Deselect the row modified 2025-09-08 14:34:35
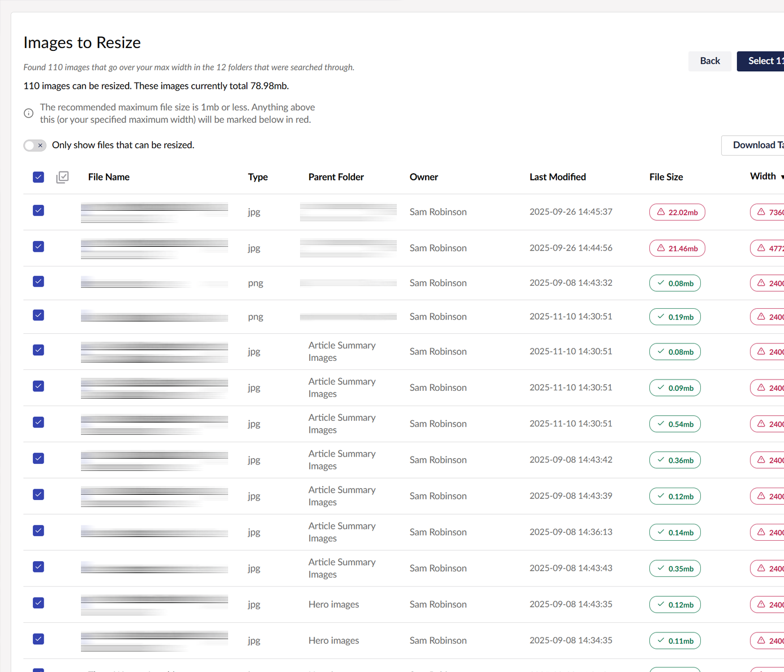This screenshot has height=672, width=784. click(38, 639)
